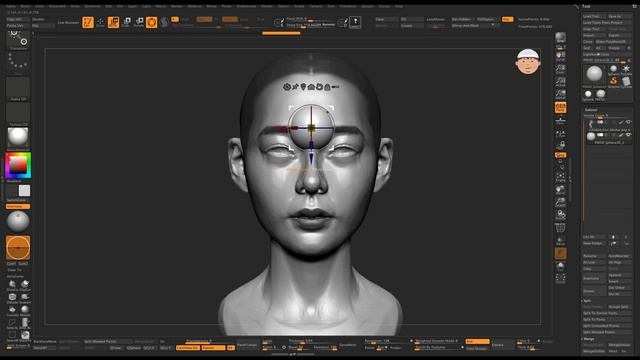Image resolution: width=640 pixels, height=360 pixels.
Task: Open the stroke type popup
Action: (18, 63)
